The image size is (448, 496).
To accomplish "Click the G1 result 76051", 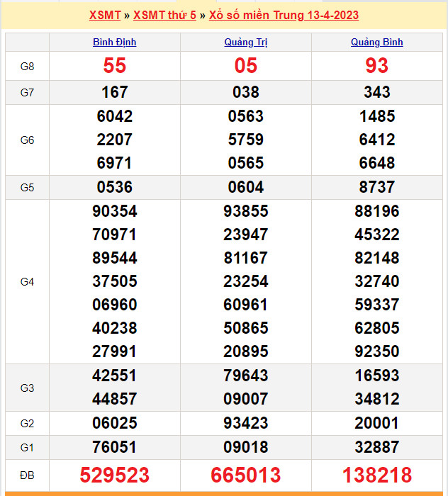I will (x=115, y=447).
